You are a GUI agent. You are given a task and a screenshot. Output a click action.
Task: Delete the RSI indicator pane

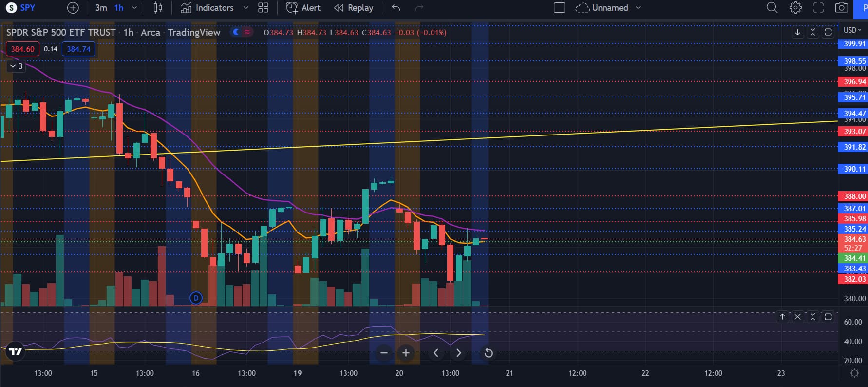point(797,317)
